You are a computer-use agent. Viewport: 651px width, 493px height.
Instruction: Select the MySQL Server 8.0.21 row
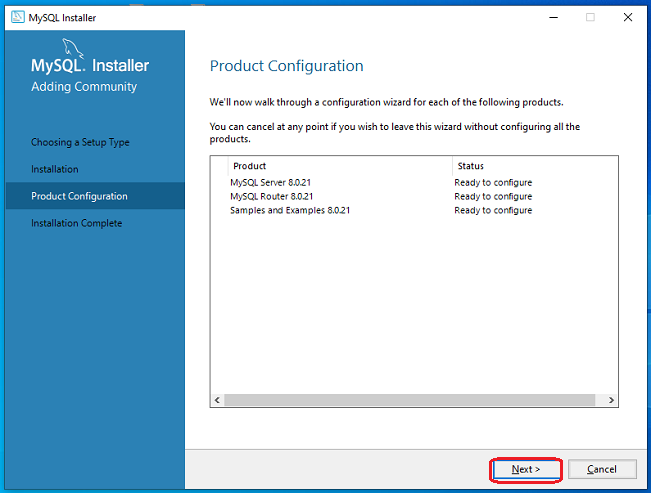pos(272,183)
